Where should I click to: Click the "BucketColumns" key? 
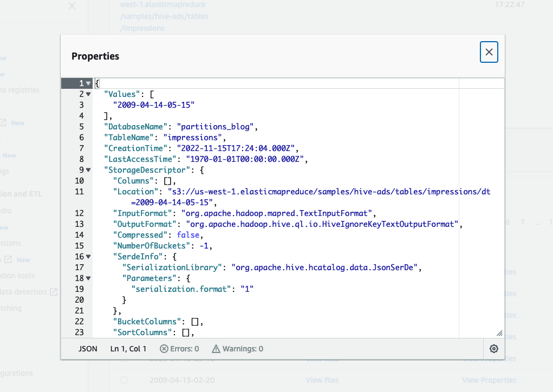click(147, 322)
